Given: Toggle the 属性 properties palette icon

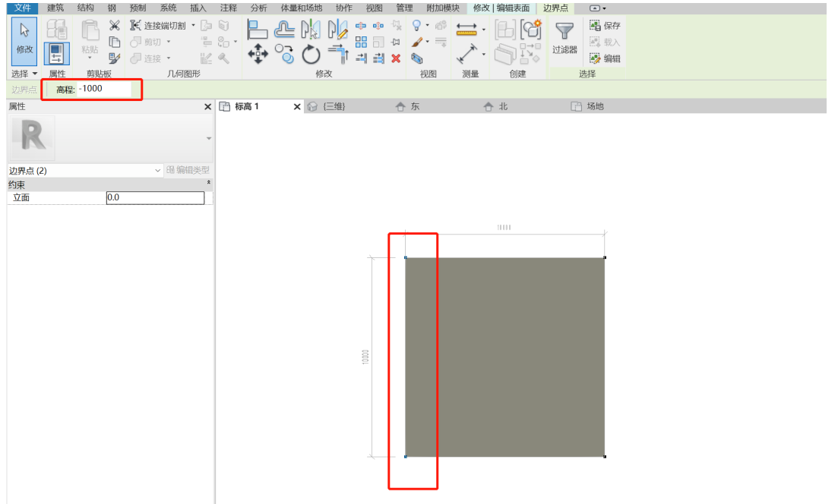Looking at the screenshot, I should click(56, 54).
